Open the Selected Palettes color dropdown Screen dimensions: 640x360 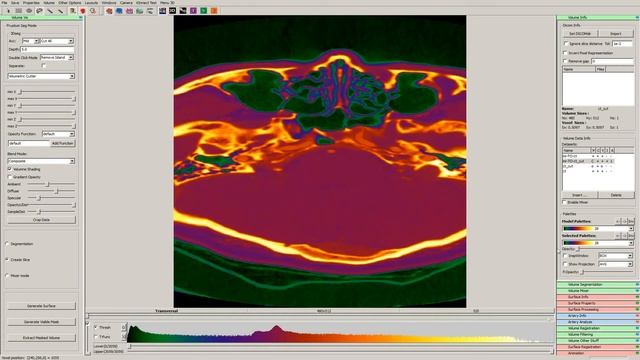click(x=598, y=243)
